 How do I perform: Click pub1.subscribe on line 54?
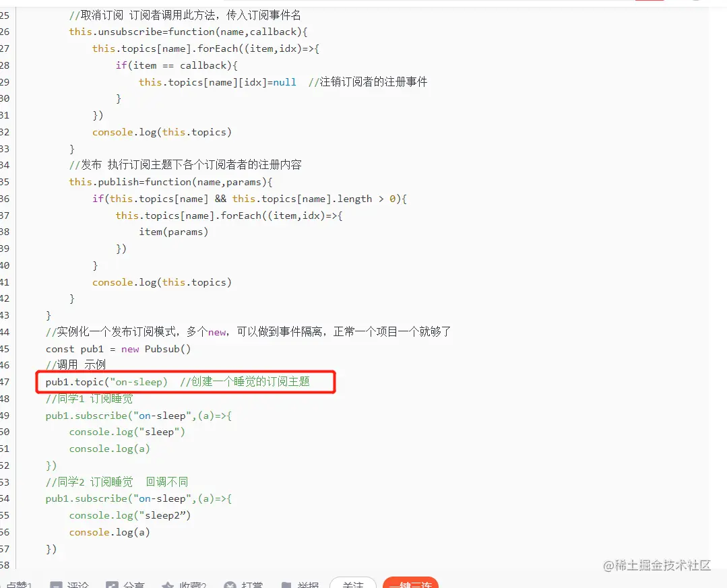click(139, 498)
